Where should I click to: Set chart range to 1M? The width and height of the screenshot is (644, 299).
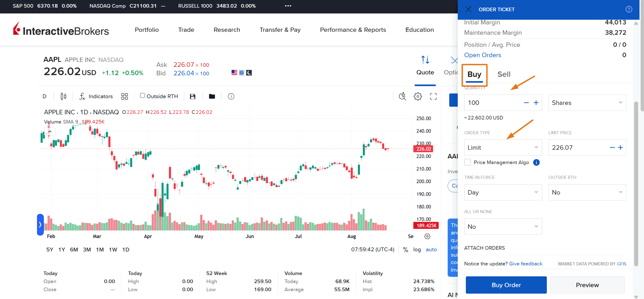pyautogui.click(x=100, y=250)
